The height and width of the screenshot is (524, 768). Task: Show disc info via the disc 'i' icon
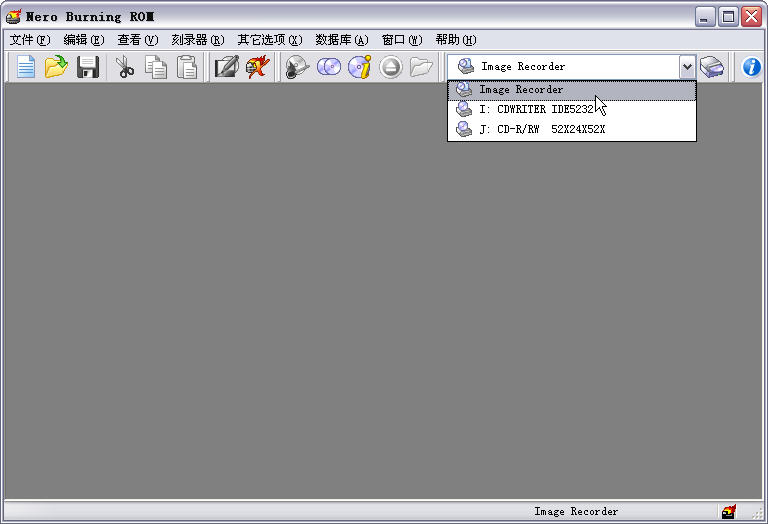[360, 67]
